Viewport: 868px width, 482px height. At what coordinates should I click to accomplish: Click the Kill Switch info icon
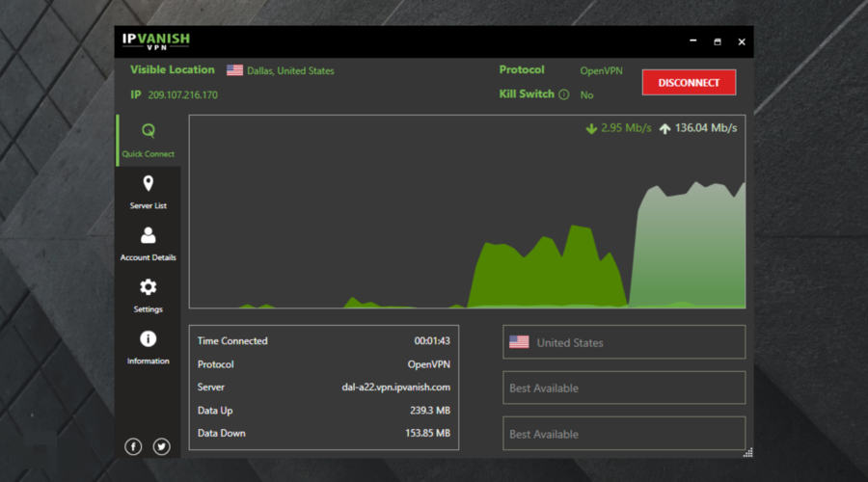pos(563,94)
